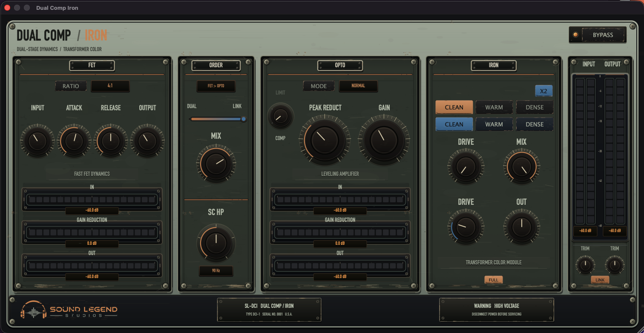Open the FET > OPTO order dropdown
This screenshot has width=644, height=333.
tap(216, 86)
